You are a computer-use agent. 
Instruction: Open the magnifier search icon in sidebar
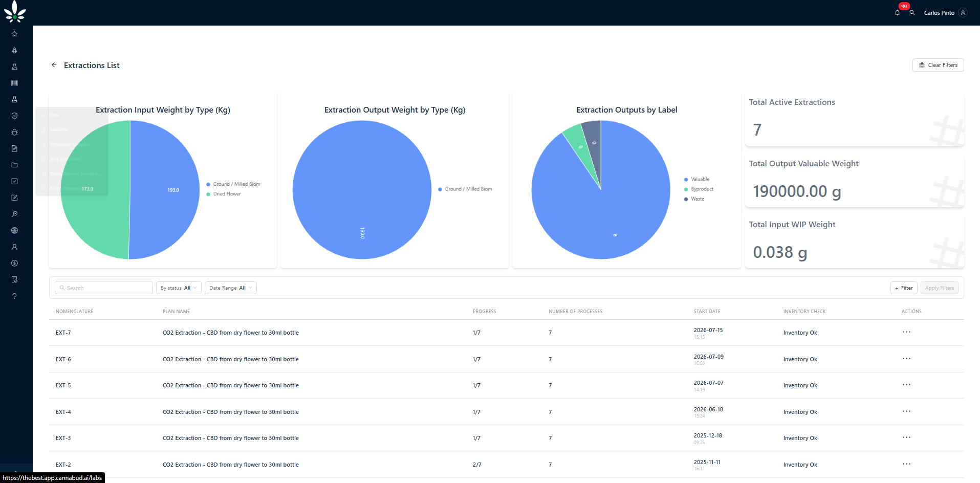point(14,214)
